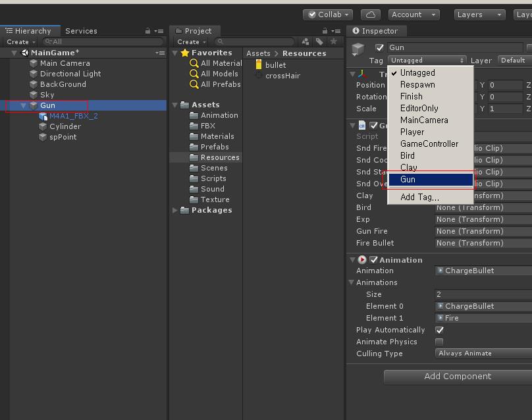Click the Sound folder icon

pyautogui.click(x=194, y=189)
